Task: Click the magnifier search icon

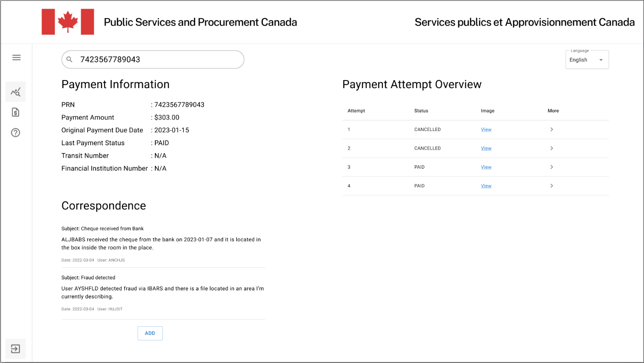Action: (x=69, y=59)
